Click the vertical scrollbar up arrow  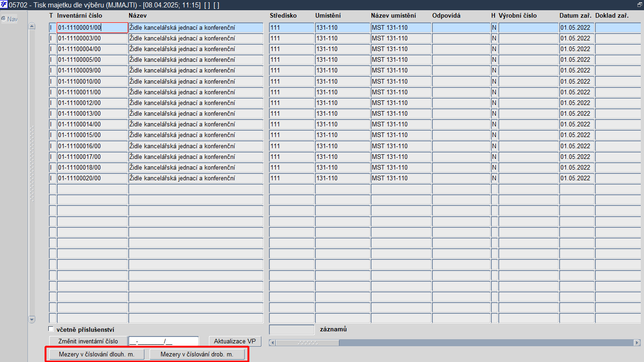click(32, 26)
